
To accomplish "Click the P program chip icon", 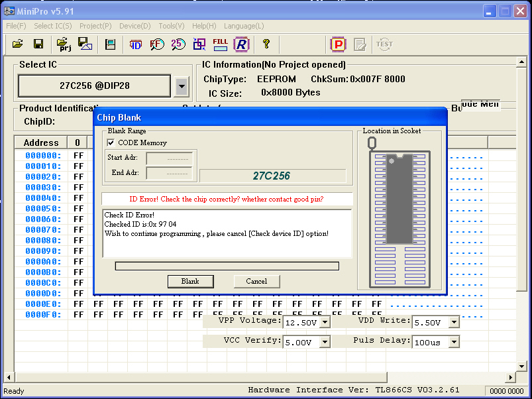I will click(338, 44).
